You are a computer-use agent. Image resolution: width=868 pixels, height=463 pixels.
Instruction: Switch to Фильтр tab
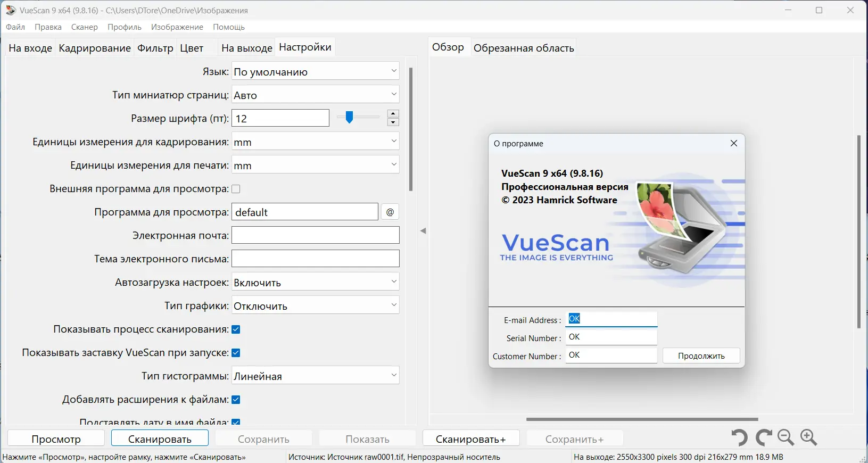[155, 48]
